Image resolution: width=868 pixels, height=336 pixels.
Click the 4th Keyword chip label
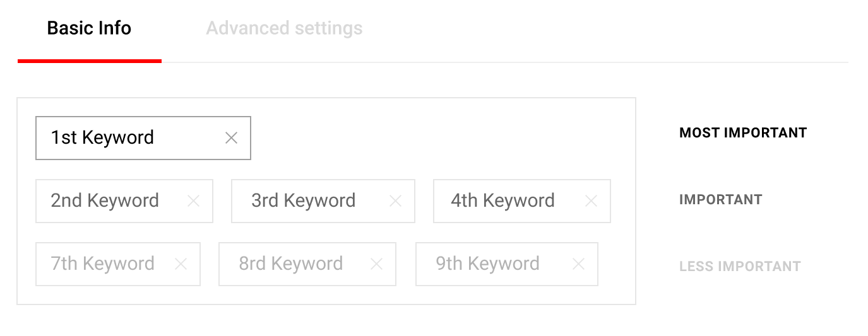(502, 201)
